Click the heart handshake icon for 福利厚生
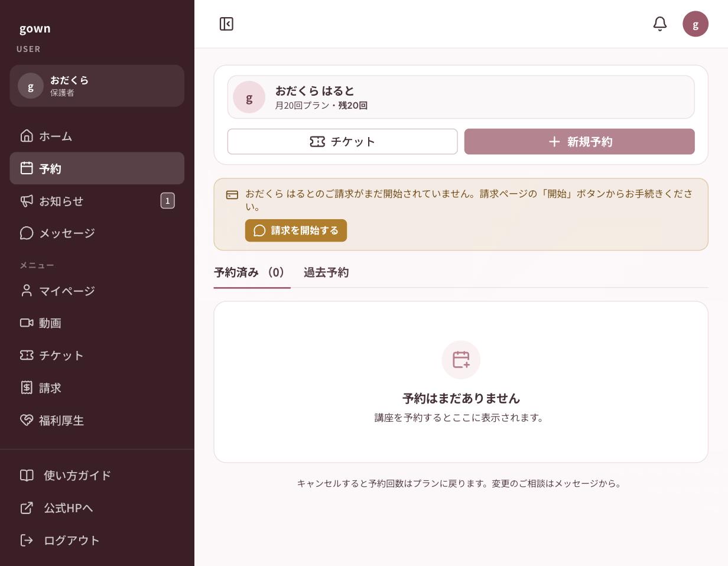728x566 pixels. (x=27, y=420)
